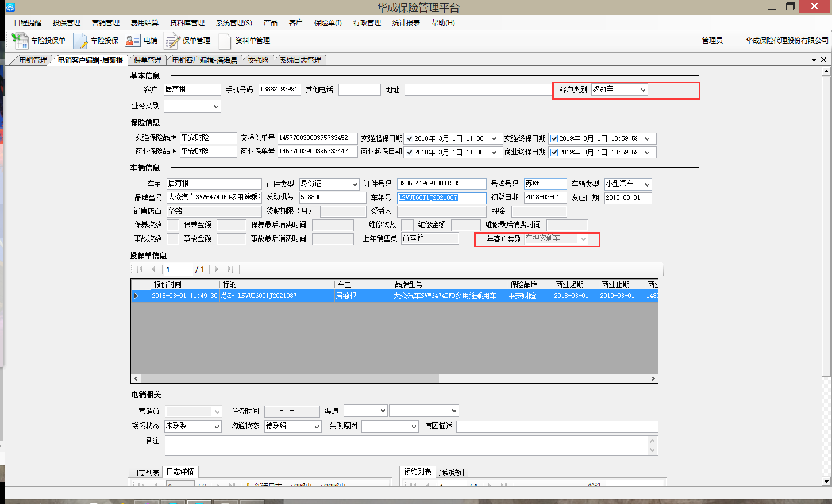Viewport: 832px width, 504px height.
Task: Toggle the 商业起保日期 checkbox
Action: tap(410, 152)
